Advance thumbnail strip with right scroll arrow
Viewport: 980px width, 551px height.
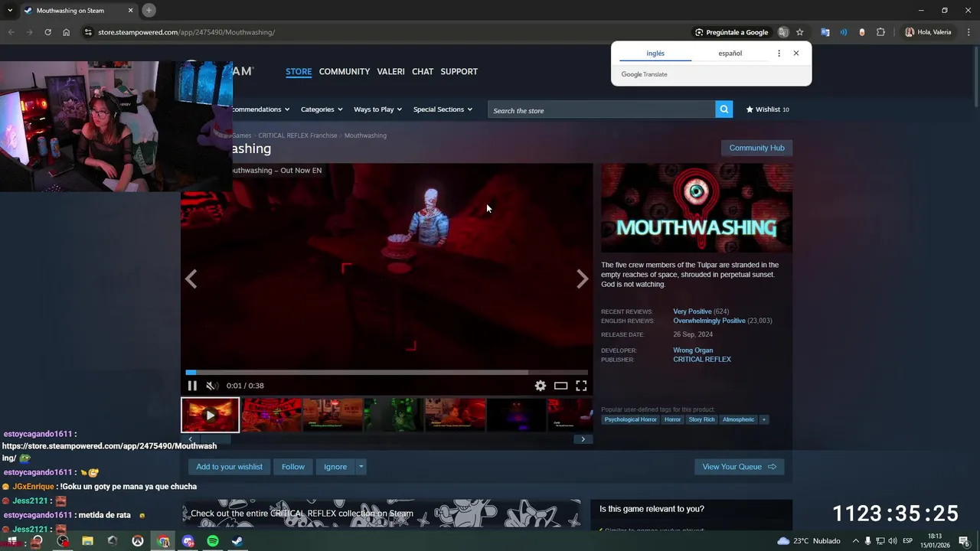583,439
